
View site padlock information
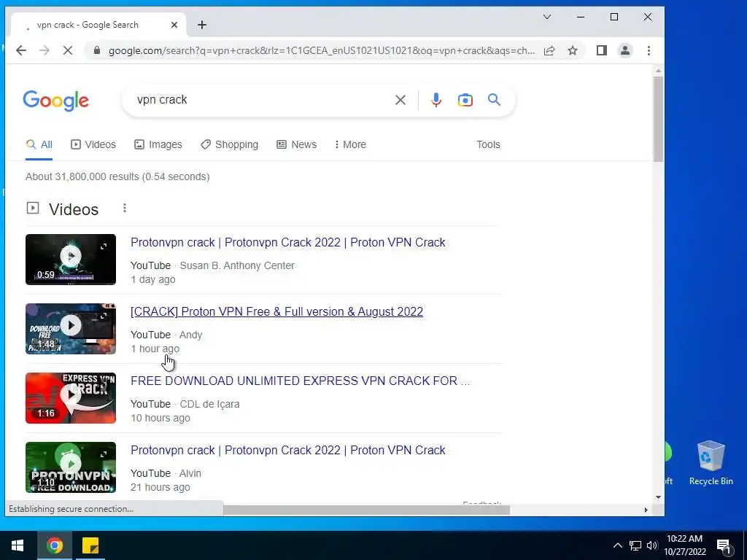[x=97, y=50]
